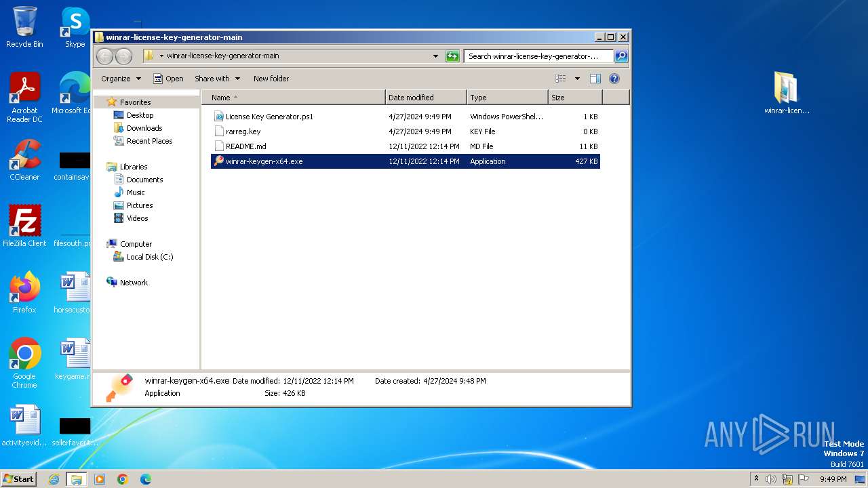Select Computer in the navigation pane
The width and height of the screenshot is (868, 488).
(x=130, y=244)
